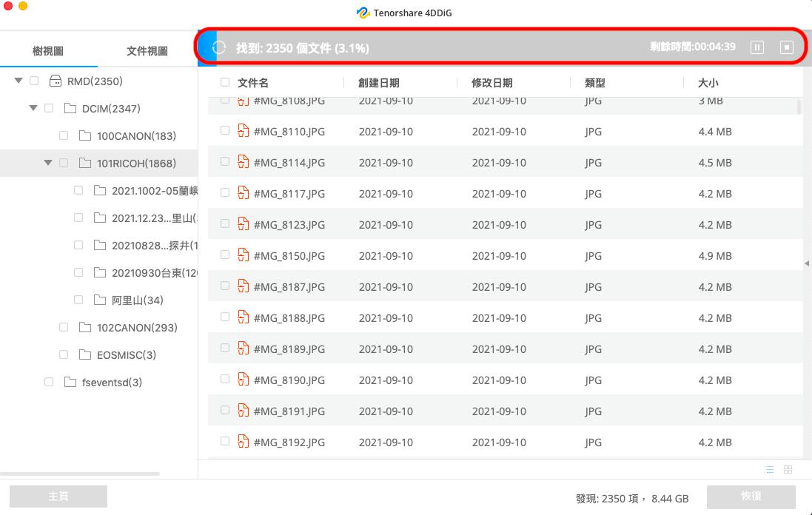Toggle the side panel arrow at right edge

(x=807, y=263)
